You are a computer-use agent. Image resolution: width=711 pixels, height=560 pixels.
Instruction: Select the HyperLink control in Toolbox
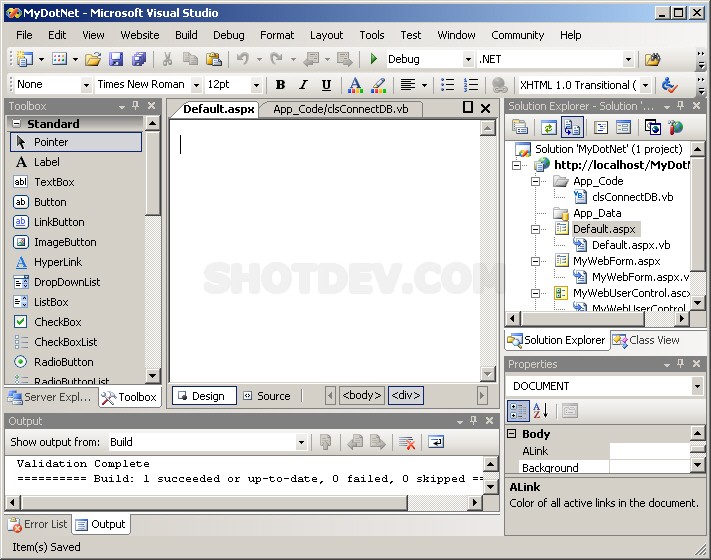tap(57, 262)
